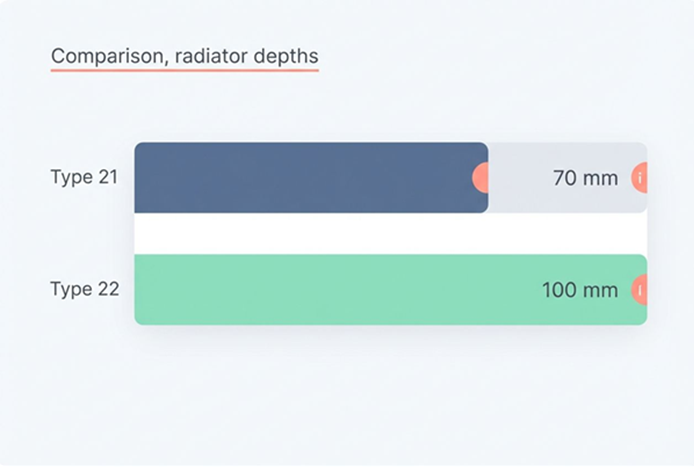This screenshot has width=694, height=467.
Task: Click the orange underline beneath the heading
Action: pos(185,71)
